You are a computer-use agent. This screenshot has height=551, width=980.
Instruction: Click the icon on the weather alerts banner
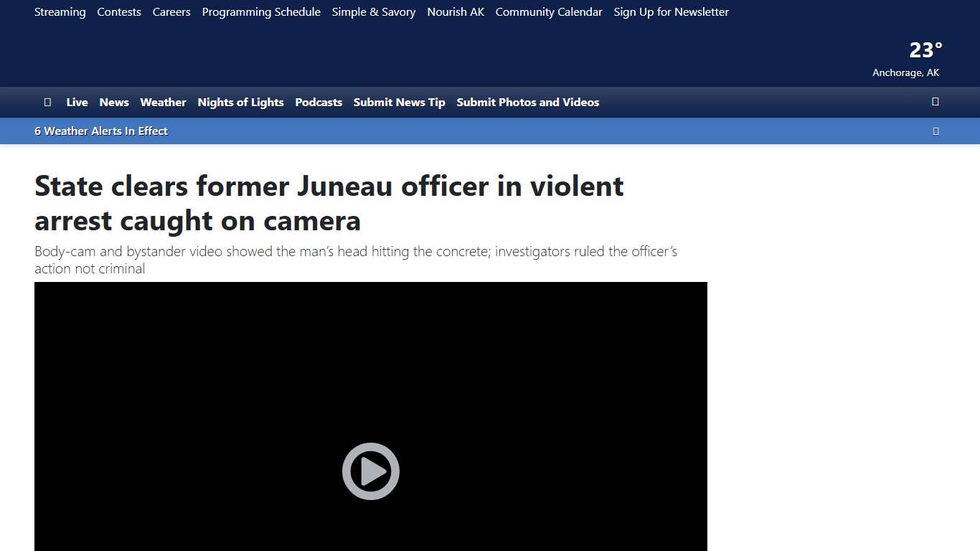936,131
